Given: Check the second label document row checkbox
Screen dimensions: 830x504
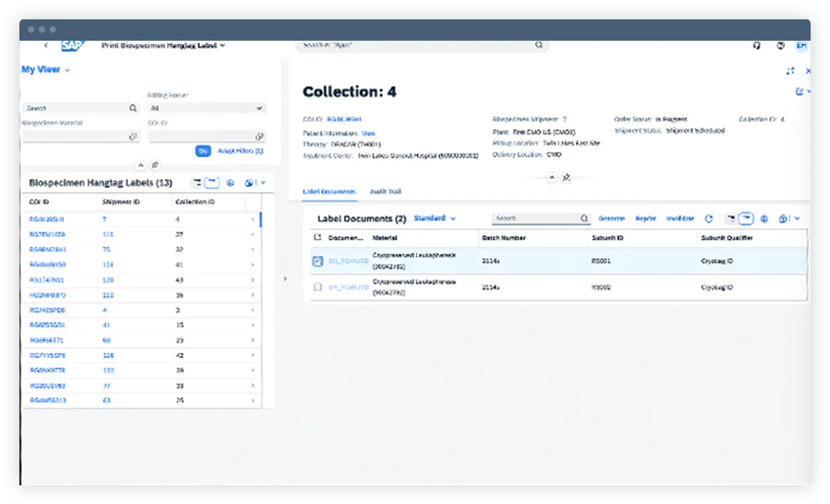Looking at the screenshot, I should coord(316,286).
